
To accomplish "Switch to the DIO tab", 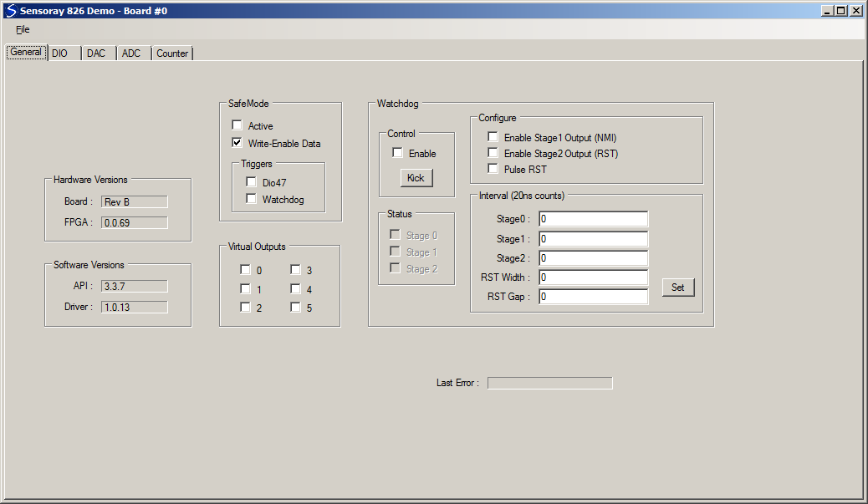I will click(59, 53).
